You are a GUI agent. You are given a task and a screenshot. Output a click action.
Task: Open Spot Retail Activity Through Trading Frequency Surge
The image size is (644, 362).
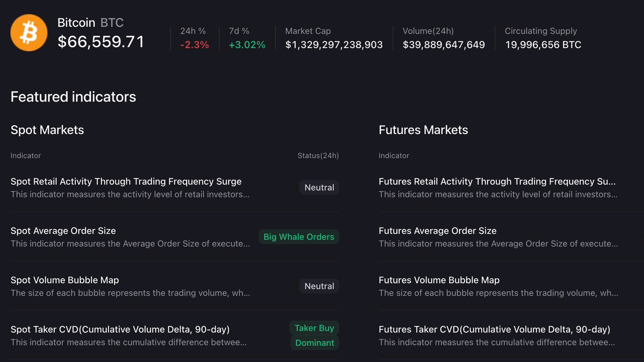click(x=126, y=182)
